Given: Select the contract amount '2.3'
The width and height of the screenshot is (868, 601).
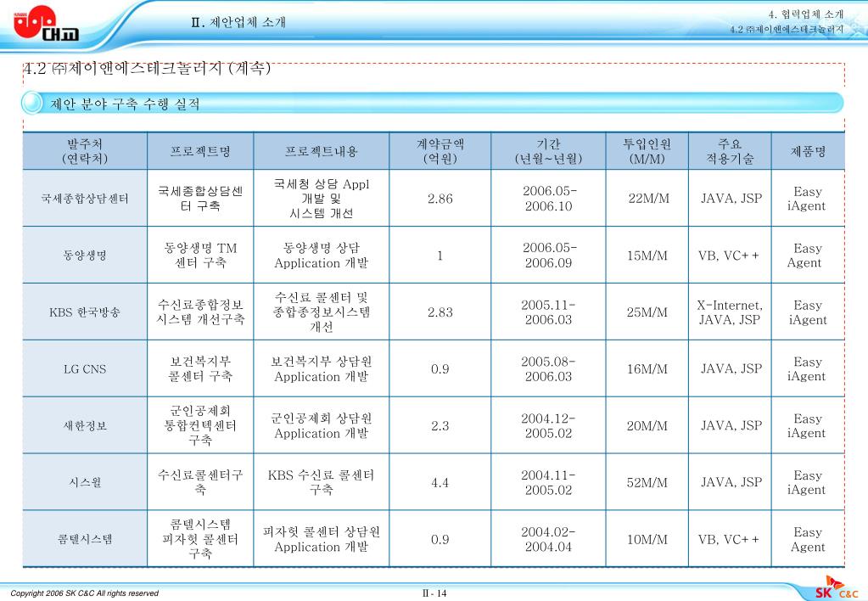Looking at the screenshot, I should pyautogui.click(x=440, y=426).
